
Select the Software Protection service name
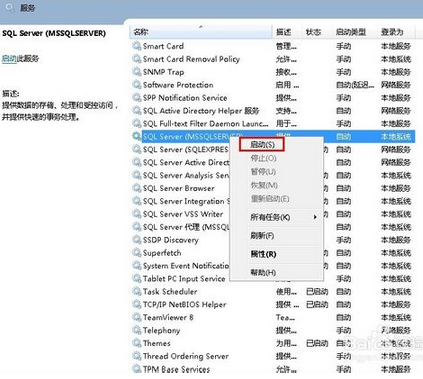pos(178,85)
